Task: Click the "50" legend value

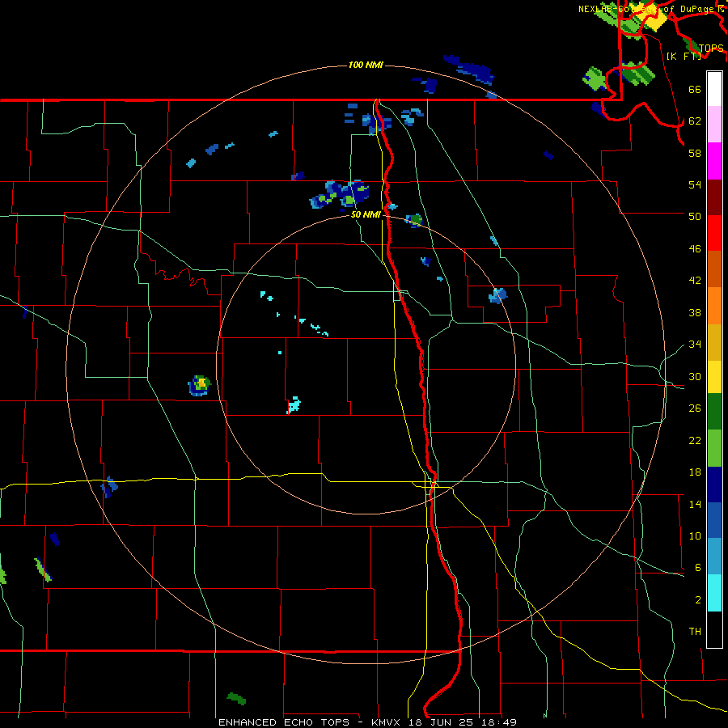Action: coord(695,217)
